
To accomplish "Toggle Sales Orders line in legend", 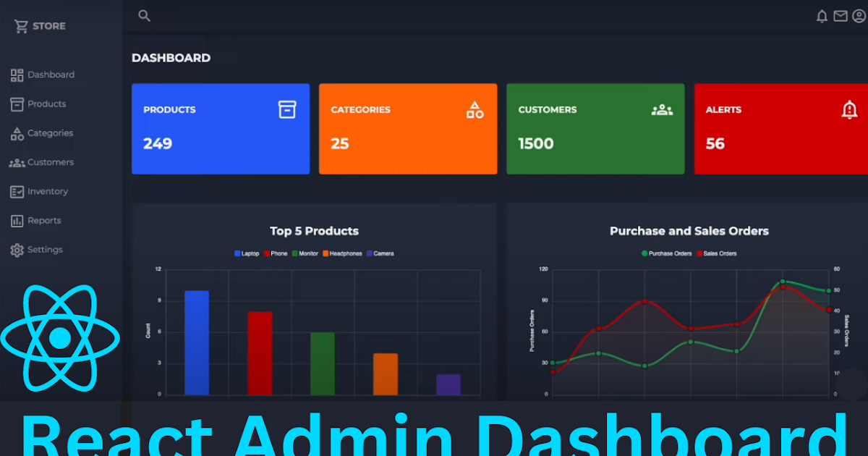I will coord(717,254).
